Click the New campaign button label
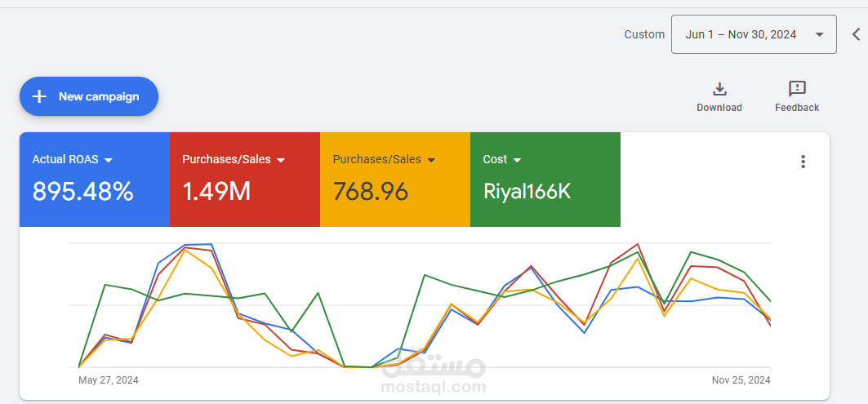Screen dimensions: 868x404 99,96
